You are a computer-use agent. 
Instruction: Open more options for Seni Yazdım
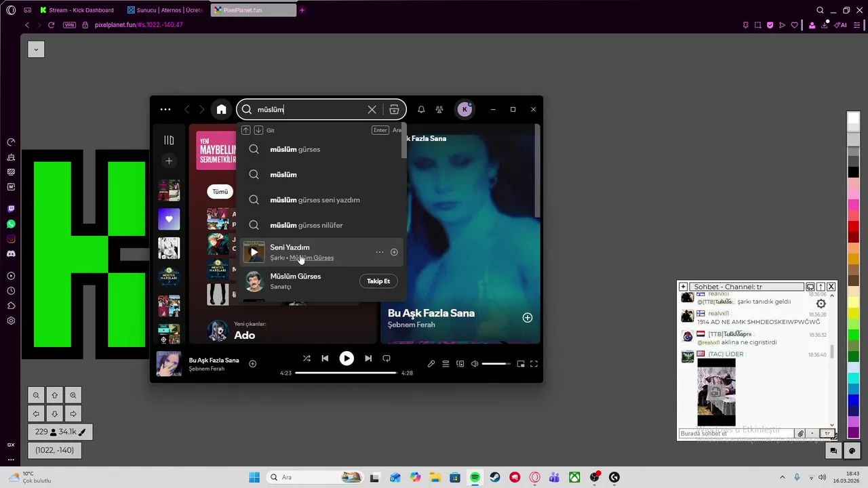point(380,252)
